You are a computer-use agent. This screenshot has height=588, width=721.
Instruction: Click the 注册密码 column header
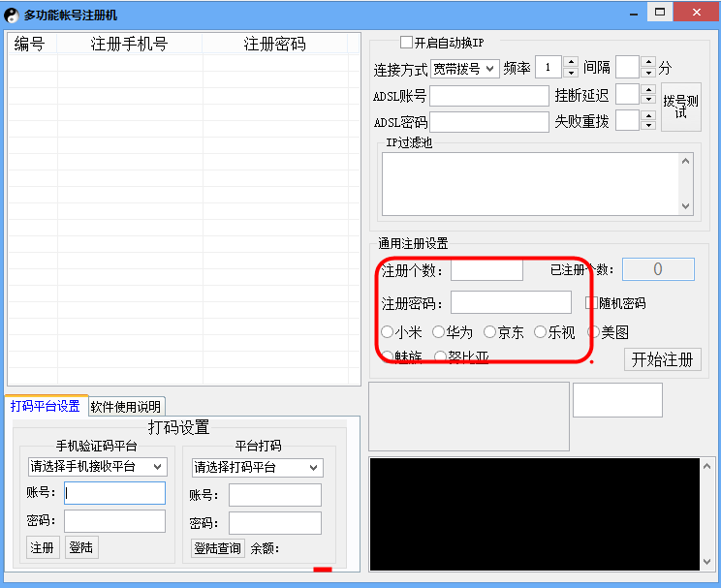[x=274, y=44]
